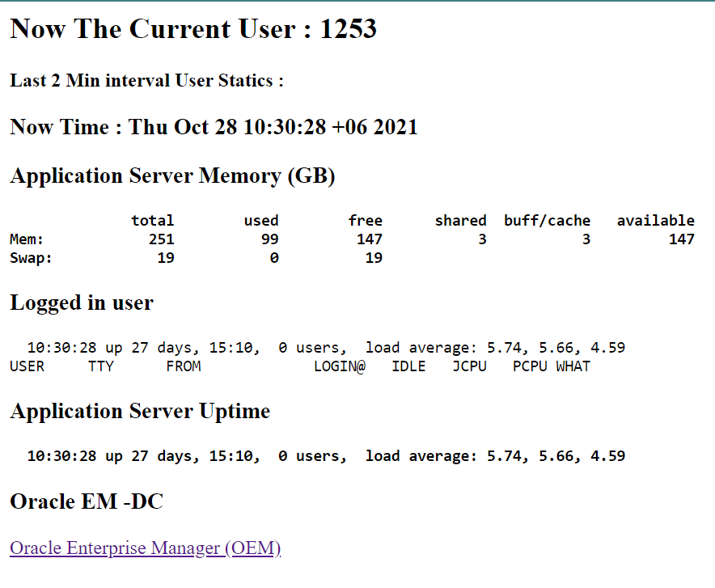Screen dimensions: 715x588
Task: Select the 'Swap:' row label
Action: [31, 258]
